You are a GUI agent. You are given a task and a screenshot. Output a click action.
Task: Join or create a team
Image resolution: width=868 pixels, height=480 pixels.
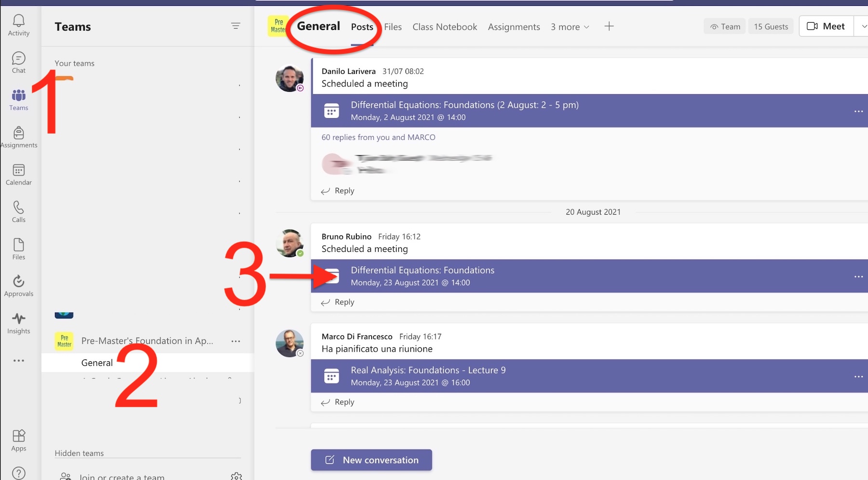122,477
